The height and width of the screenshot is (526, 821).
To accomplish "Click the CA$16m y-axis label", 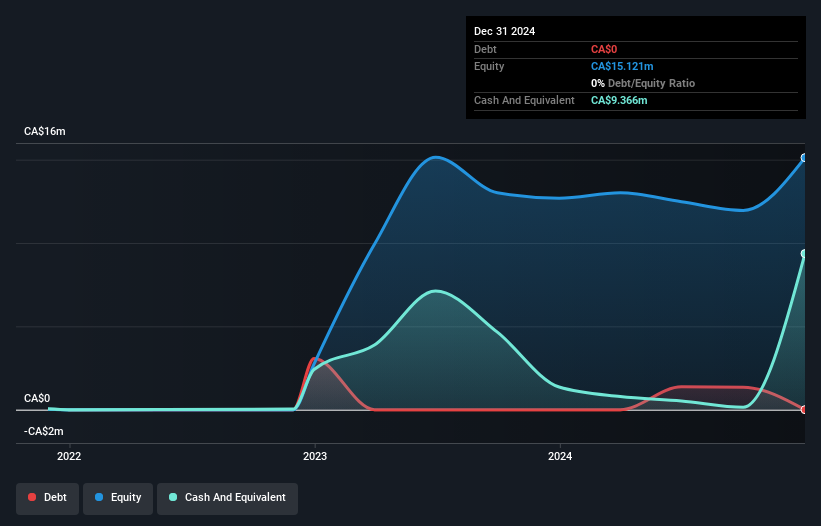I will pos(45,131).
